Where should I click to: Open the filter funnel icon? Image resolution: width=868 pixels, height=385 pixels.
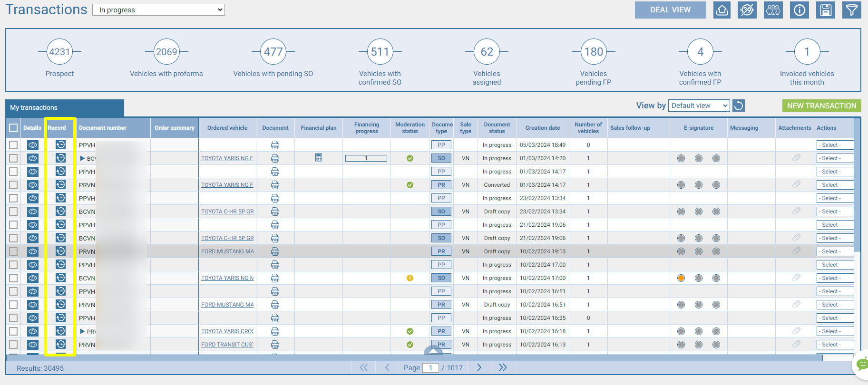click(x=852, y=10)
